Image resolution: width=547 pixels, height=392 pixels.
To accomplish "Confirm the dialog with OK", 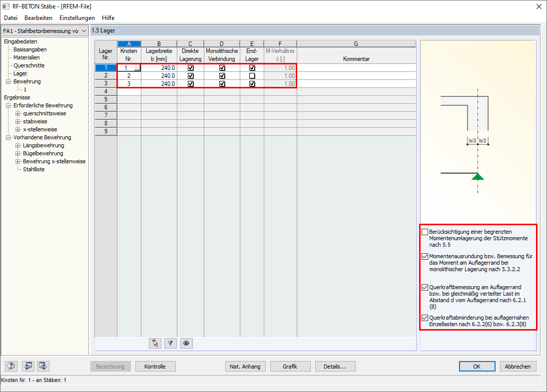I will (477, 366).
